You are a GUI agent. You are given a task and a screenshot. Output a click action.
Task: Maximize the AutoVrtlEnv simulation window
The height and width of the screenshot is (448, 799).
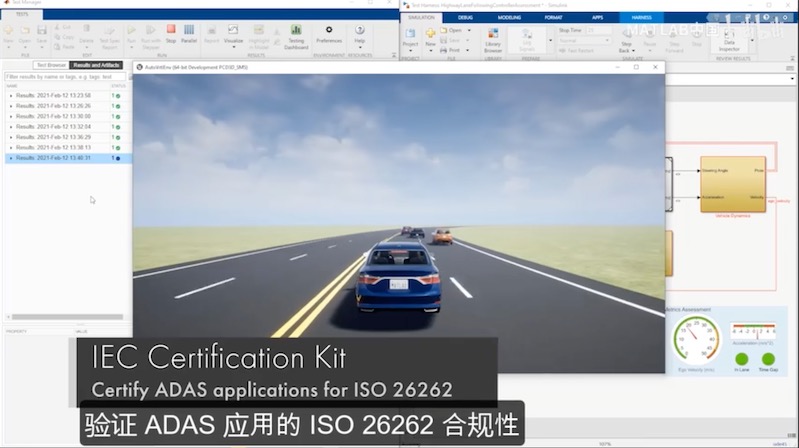coord(636,67)
